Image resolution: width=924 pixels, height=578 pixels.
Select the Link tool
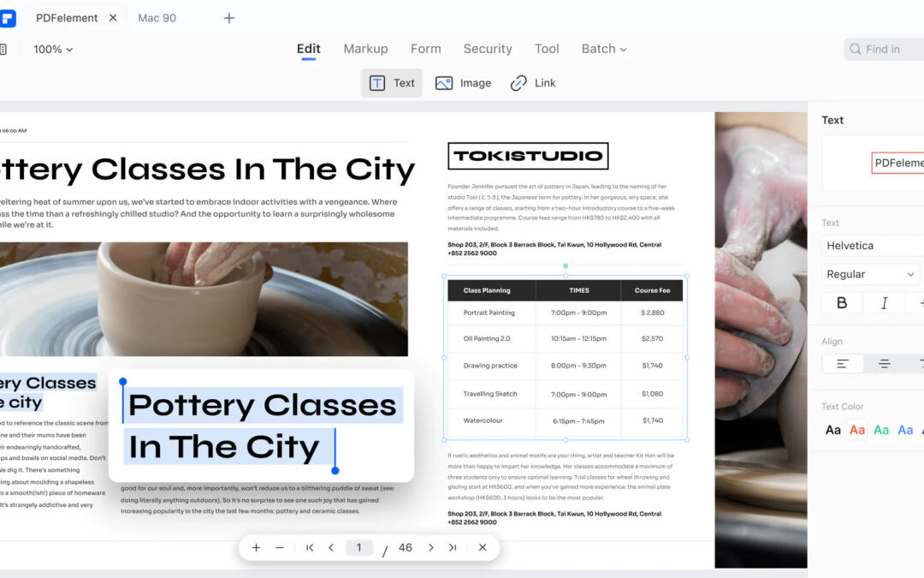pyautogui.click(x=533, y=83)
